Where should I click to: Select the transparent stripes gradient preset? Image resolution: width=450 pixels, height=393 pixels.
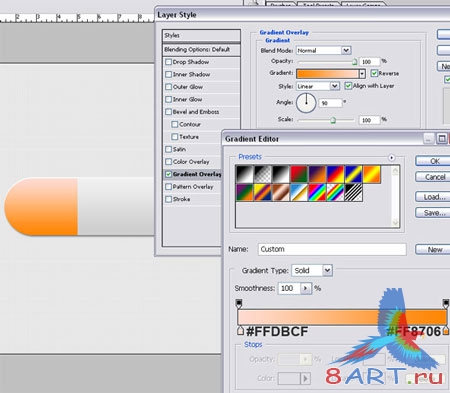coord(353,193)
